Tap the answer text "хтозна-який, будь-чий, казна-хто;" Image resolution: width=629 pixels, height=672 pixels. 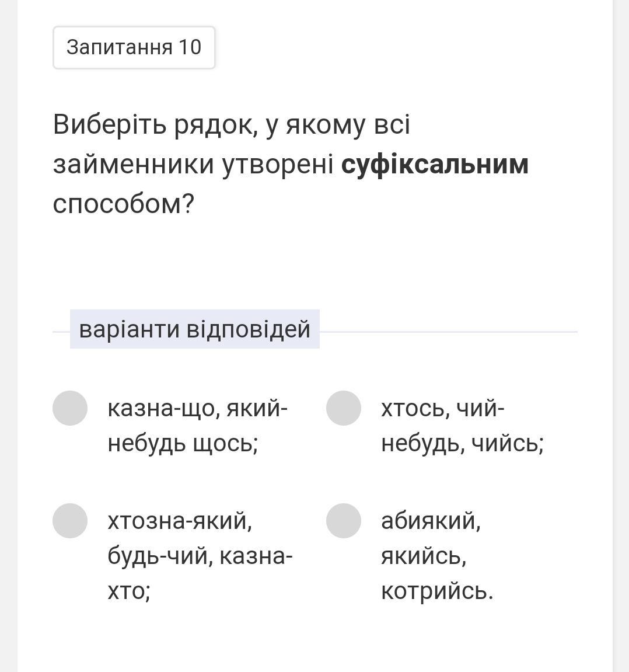[x=200, y=555]
